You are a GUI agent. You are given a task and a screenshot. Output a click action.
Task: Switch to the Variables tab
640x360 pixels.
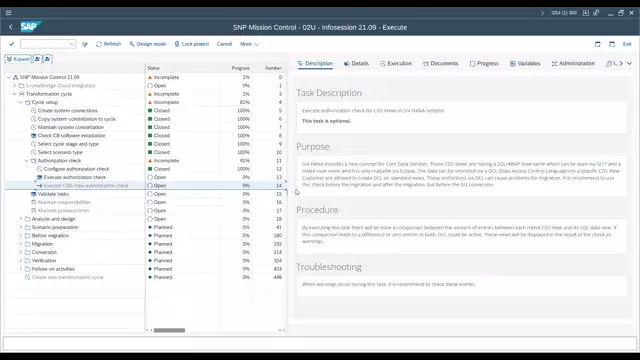[x=525, y=64]
